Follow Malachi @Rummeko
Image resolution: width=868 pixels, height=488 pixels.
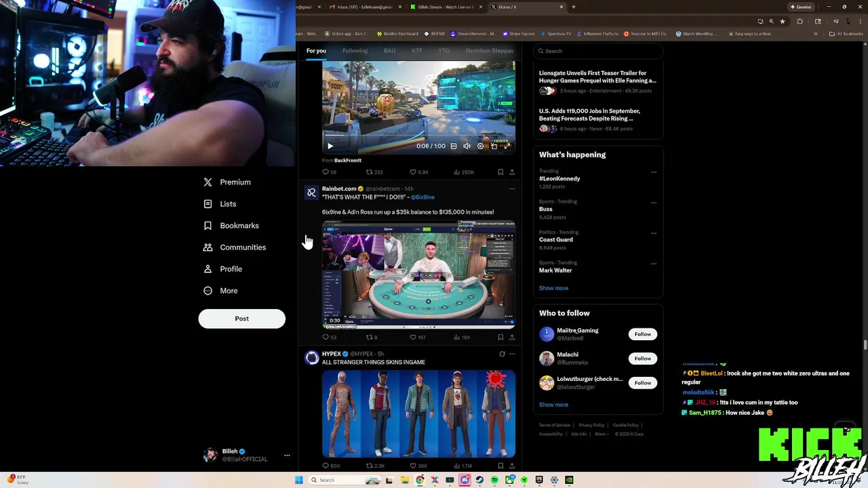pos(643,359)
